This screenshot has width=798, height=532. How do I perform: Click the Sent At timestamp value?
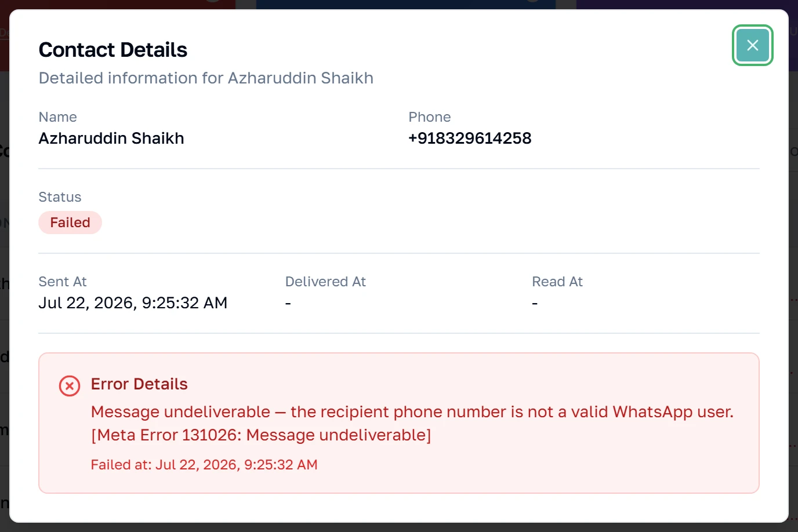[x=133, y=303]
